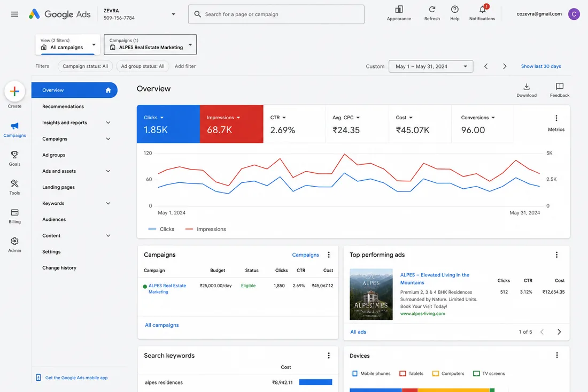Go to previous date range arrow
The height and width of the screenshot is (392, 588).
[x=485, y=66]
